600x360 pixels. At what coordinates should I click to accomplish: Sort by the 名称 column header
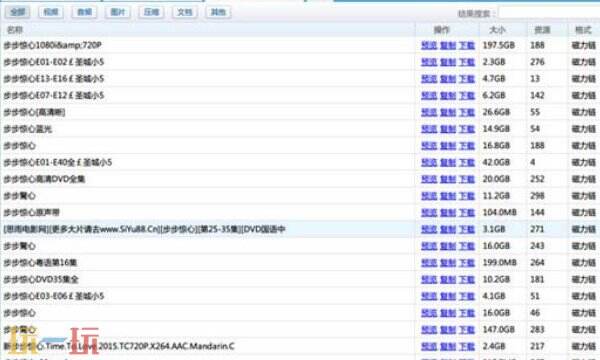15,30
